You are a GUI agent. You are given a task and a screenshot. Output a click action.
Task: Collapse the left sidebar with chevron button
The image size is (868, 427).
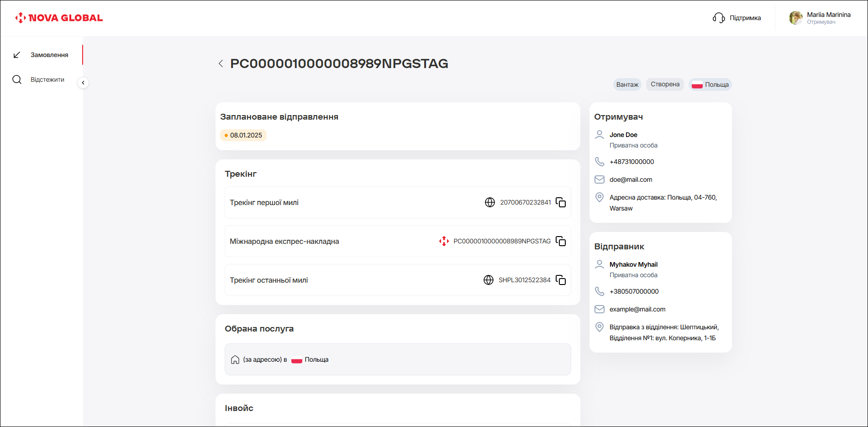tap(83, 83)
